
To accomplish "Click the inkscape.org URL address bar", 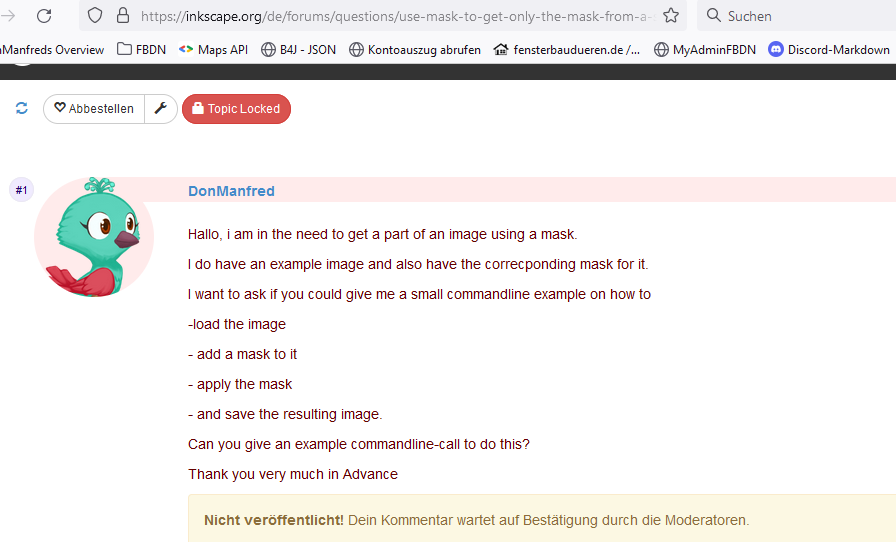I will [x=390, y=16].
